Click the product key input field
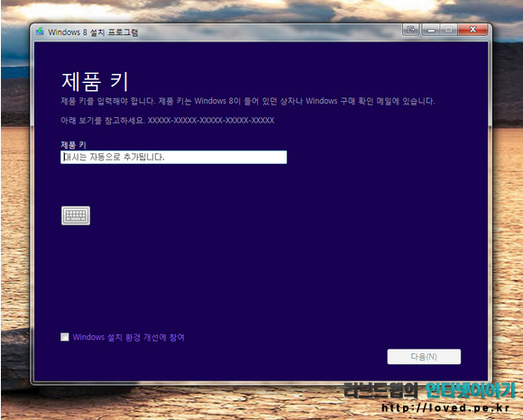The width and height of the screenshot is (523, 420). click(173, 157)
